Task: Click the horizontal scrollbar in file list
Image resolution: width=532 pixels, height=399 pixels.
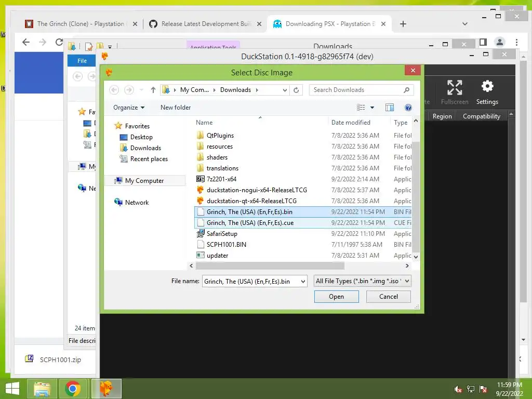Action: (x=270, y=265)
